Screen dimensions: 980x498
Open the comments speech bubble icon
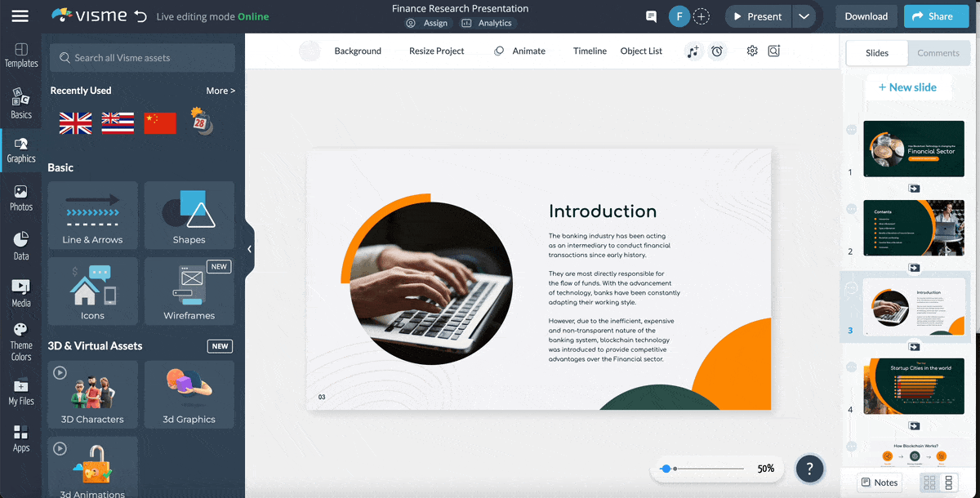pos(651,16)
